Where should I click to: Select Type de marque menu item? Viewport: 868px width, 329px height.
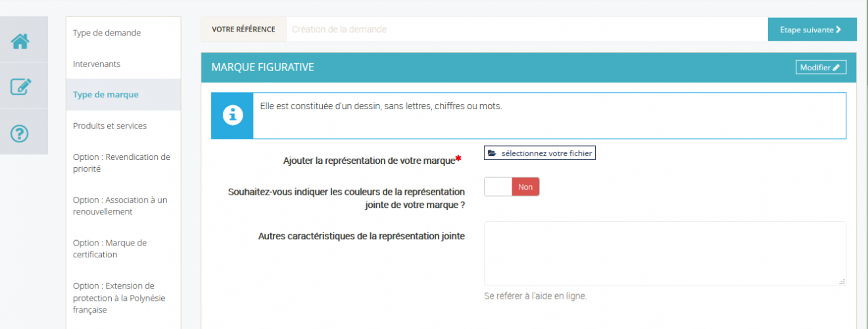pyautogui.click(x=106, y=95)
